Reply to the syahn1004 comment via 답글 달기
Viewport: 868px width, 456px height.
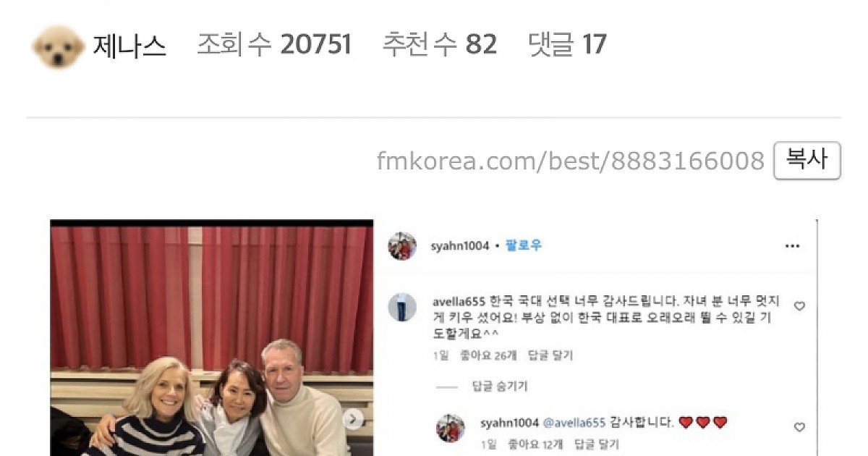[597, 444]
